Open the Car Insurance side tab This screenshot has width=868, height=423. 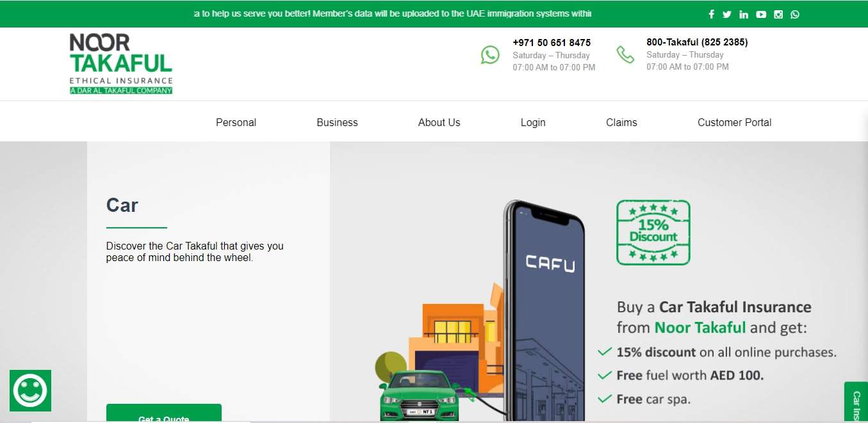(x=856, y=403)
